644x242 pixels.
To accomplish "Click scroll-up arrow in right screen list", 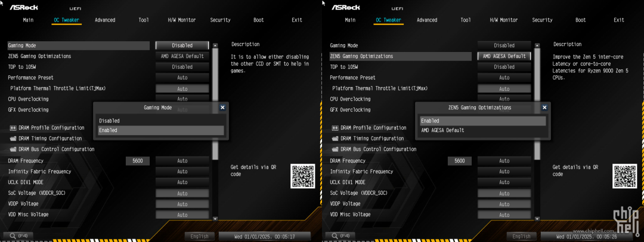I will point(537,45).
